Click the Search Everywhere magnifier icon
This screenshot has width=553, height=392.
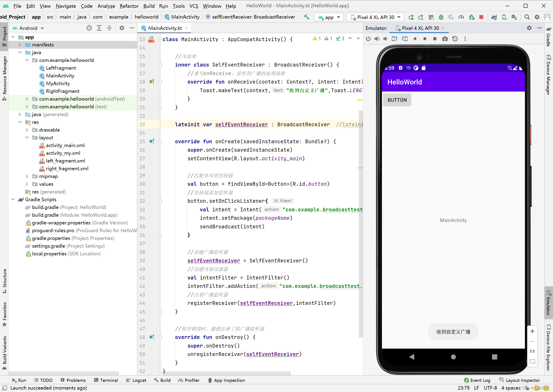tap(527, 17)
